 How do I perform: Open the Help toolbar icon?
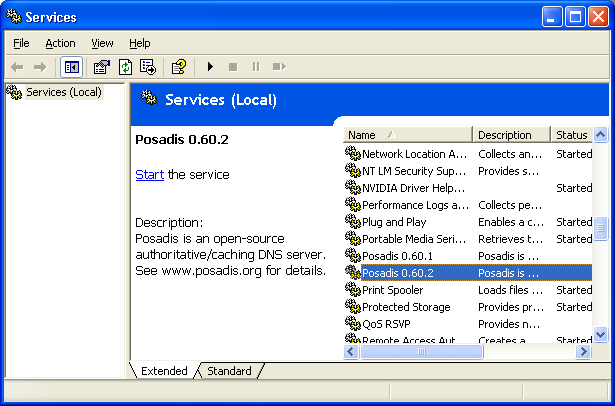pos(178,67)
